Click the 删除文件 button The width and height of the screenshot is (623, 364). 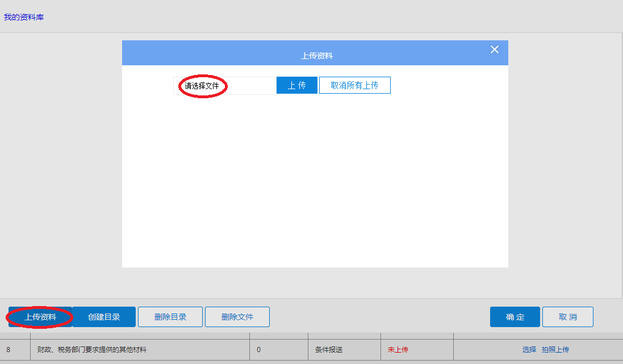(237, 317)
